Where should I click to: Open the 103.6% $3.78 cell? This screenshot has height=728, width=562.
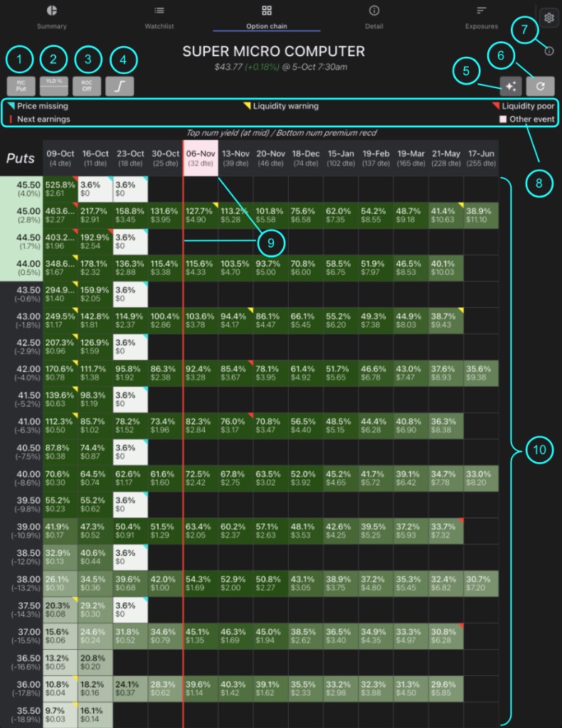tap(201, 321)
